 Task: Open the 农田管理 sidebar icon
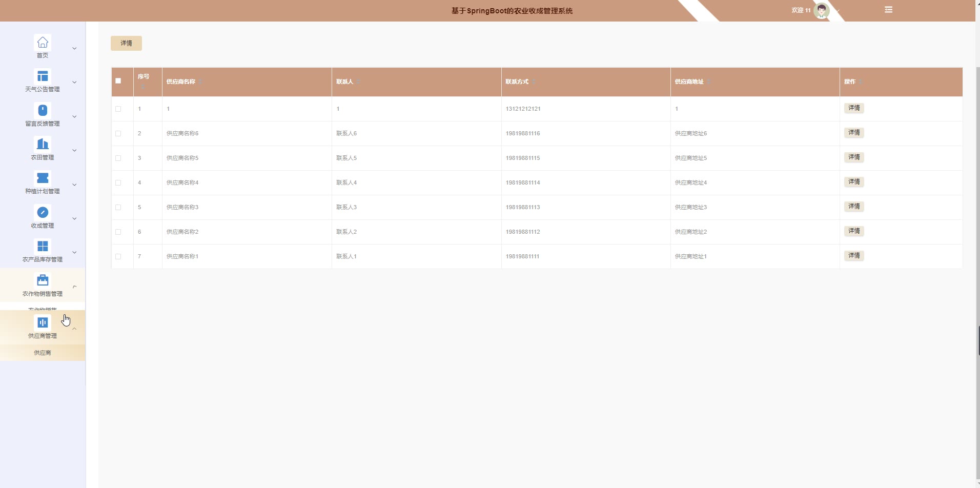43,144
